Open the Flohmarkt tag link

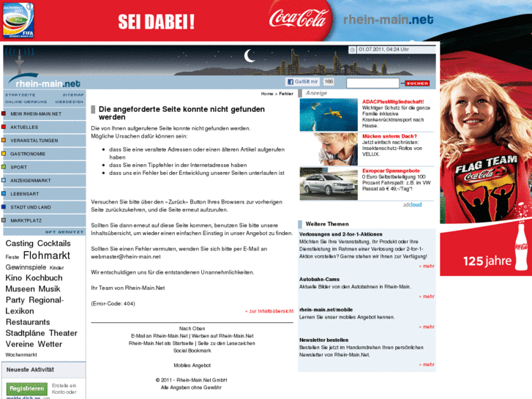click(x=47, y=256)
